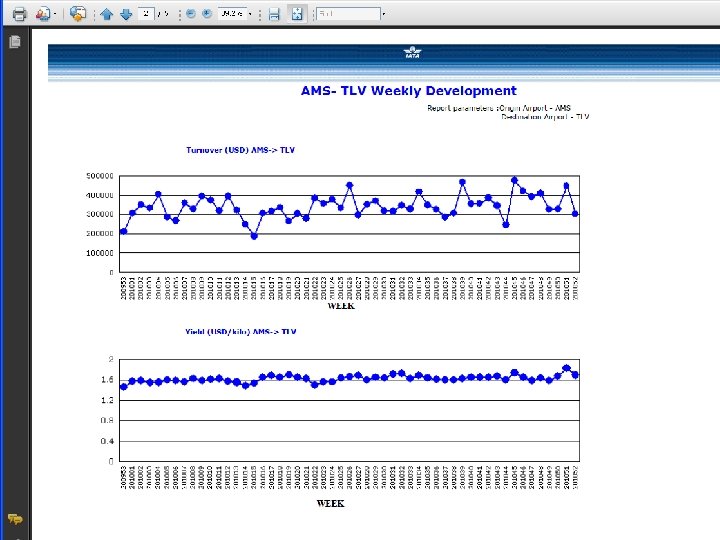Click the last data point on yield chart
Image resolution: width=720 pixels, height=540 pixels.
[x=575, y=375]
